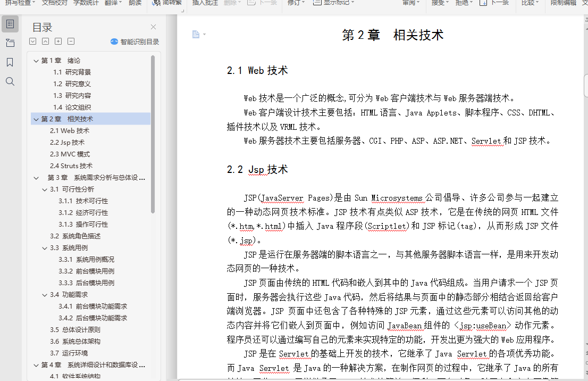This screenshot has height=381, width=588.
Task: Go to outline entry 1.4 论文组织
Action: click(x=72, y=107)
